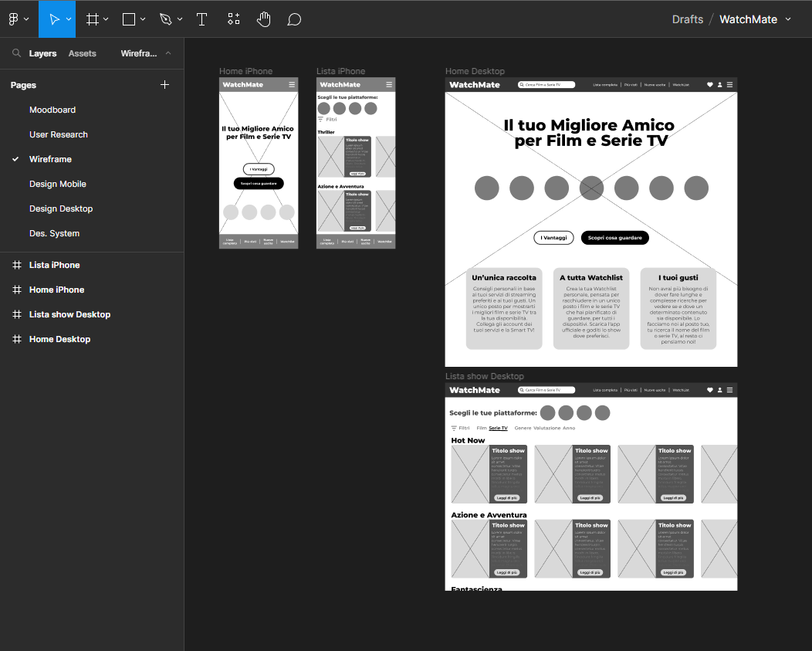Open the Moodboard page
The width and height of the screenshot is (812, 651).
pyautogui.click(x=52, y=110)
